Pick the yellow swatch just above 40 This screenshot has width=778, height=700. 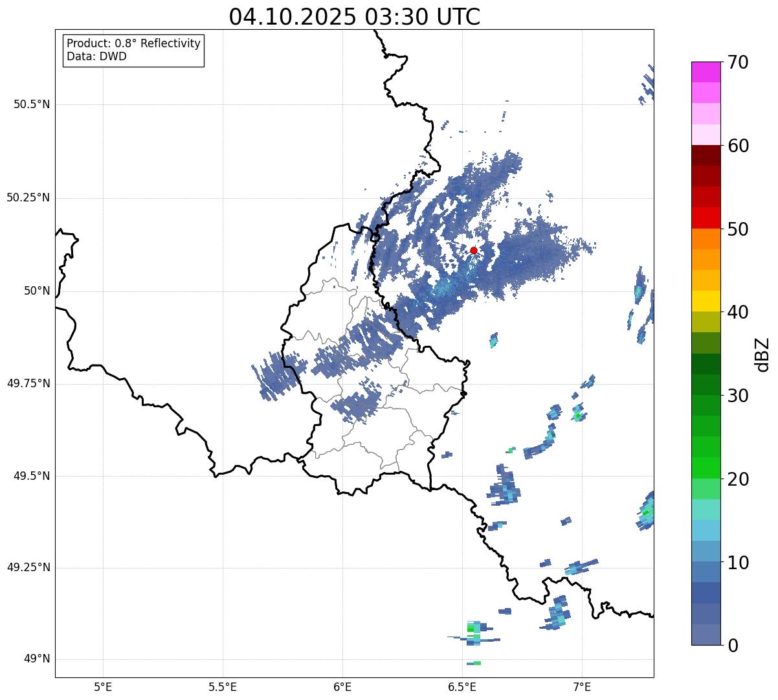[706, 301]
